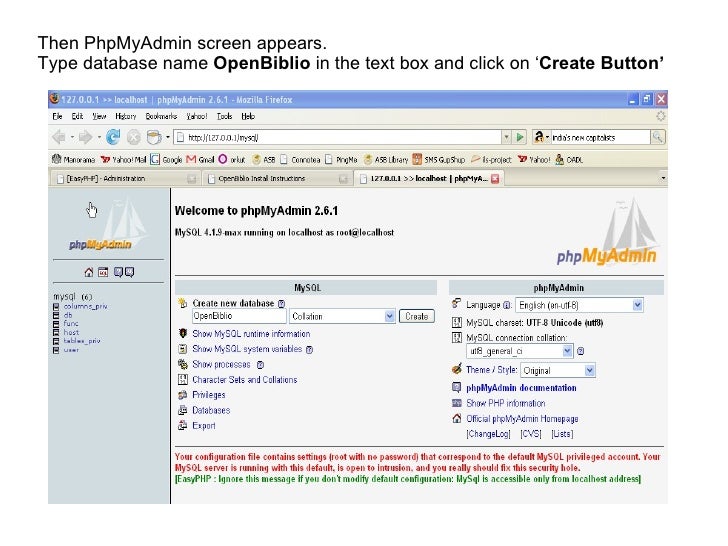
Task: Open the Collation dropdown
Action: [x=342, y=316]
